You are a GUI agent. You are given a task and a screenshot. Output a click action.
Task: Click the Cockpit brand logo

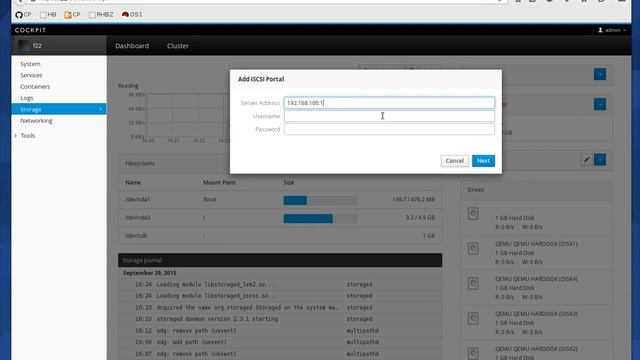point(30,30)
